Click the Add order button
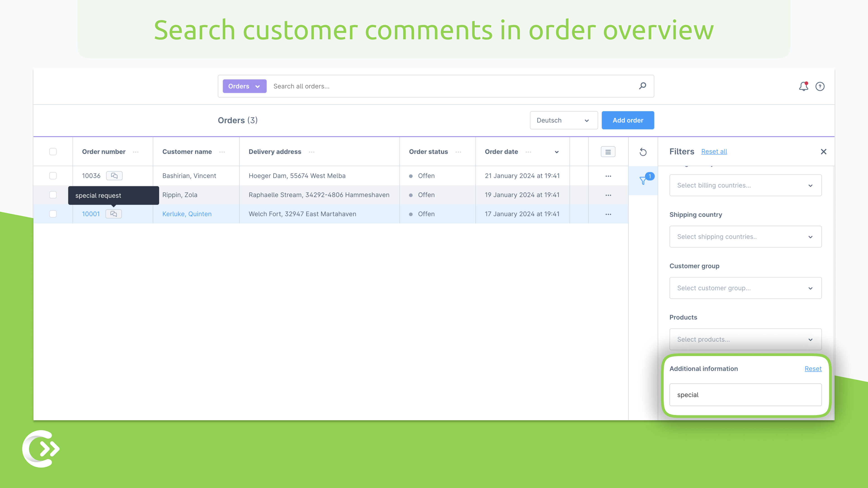868x488 pixels. [628, 120]
